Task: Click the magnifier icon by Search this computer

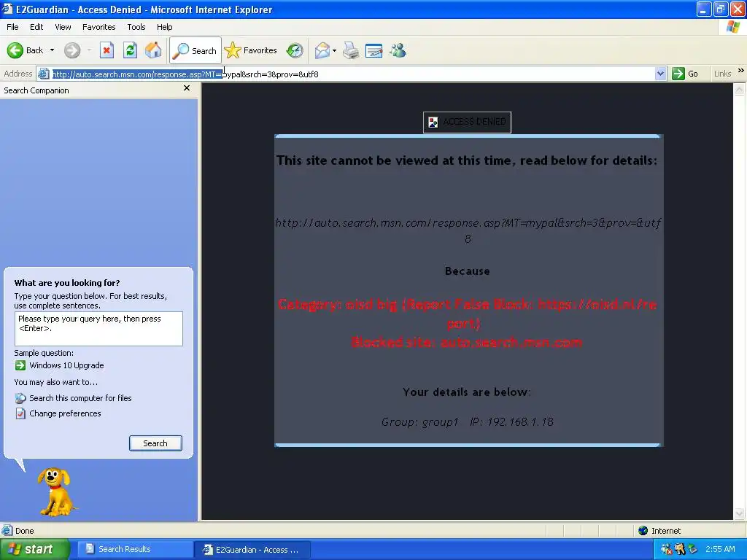Action: tap(20, 398)
